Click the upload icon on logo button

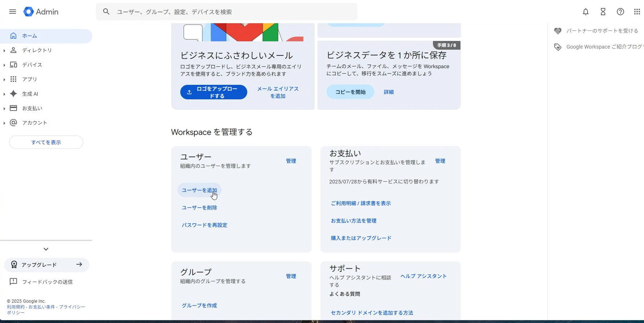(189, 92)
